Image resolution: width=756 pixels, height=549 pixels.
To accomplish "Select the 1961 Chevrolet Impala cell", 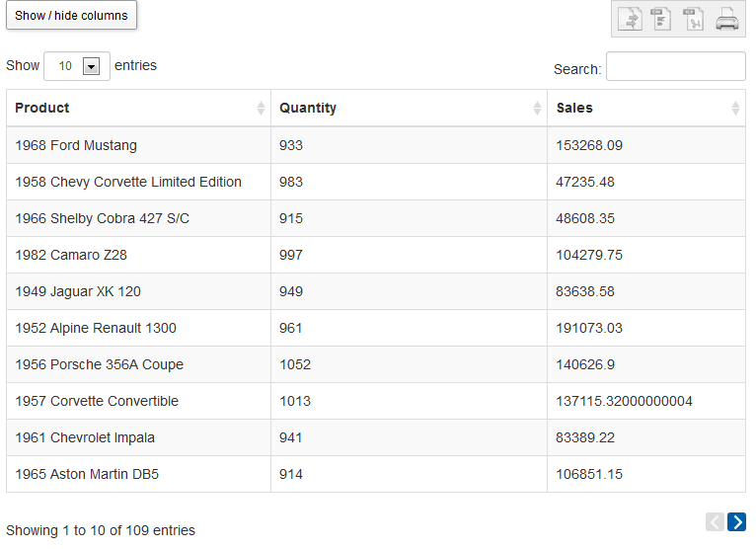I will [x=138, y=437].
